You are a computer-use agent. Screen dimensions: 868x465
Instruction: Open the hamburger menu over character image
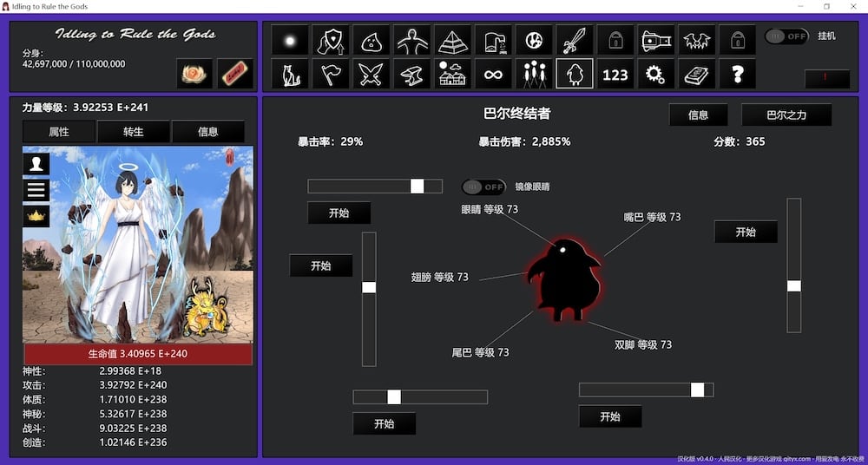pyautogui.click(x=36, y=190)
